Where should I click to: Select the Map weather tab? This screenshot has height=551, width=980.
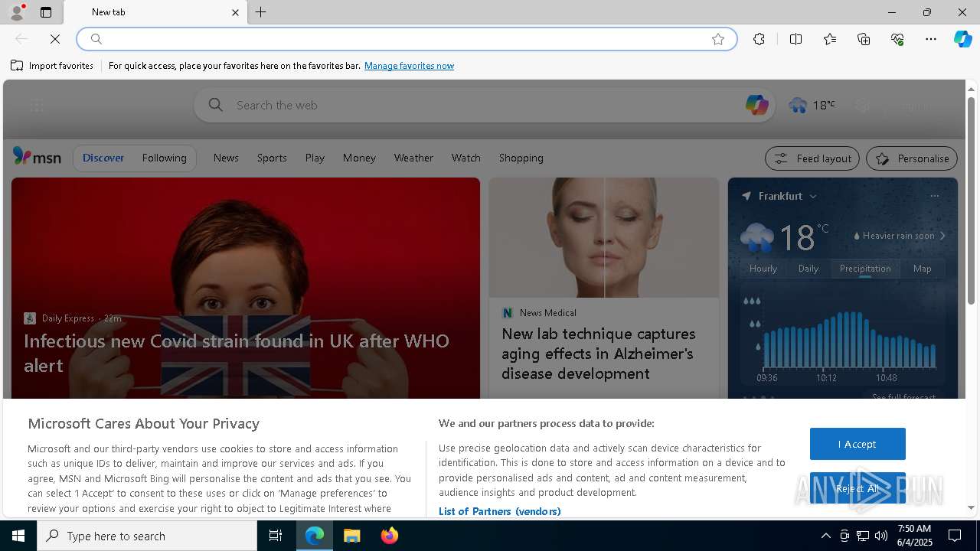pyautogui.click(x=923, y=269)
